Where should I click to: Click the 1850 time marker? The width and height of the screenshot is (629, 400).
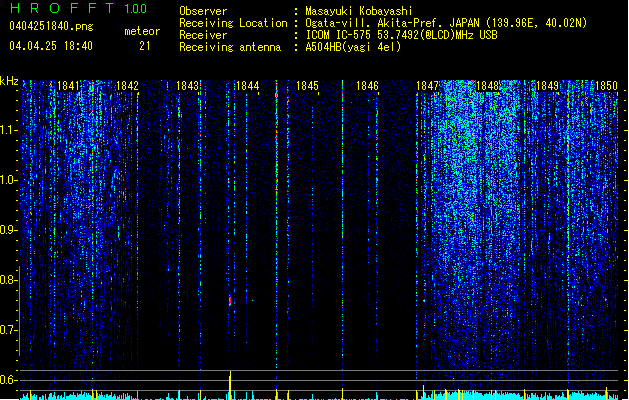607,86
